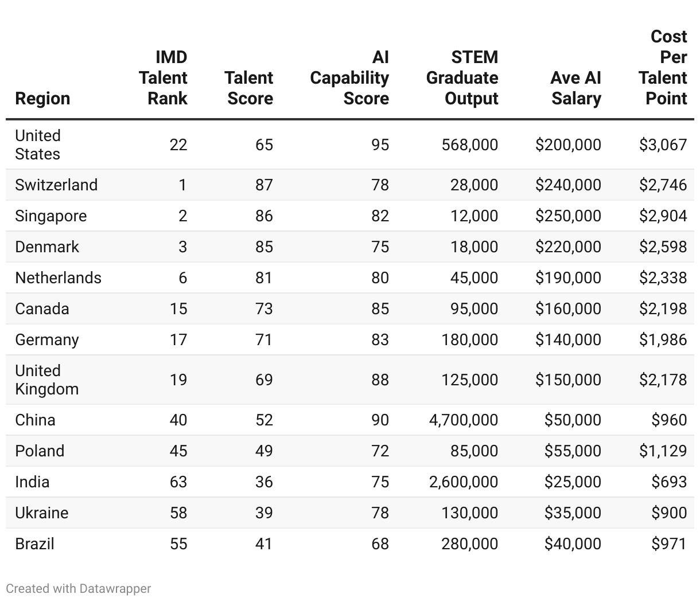Select the AI Capability Score header
This screenshot has width=700, height=602.
tap(349, 78)
